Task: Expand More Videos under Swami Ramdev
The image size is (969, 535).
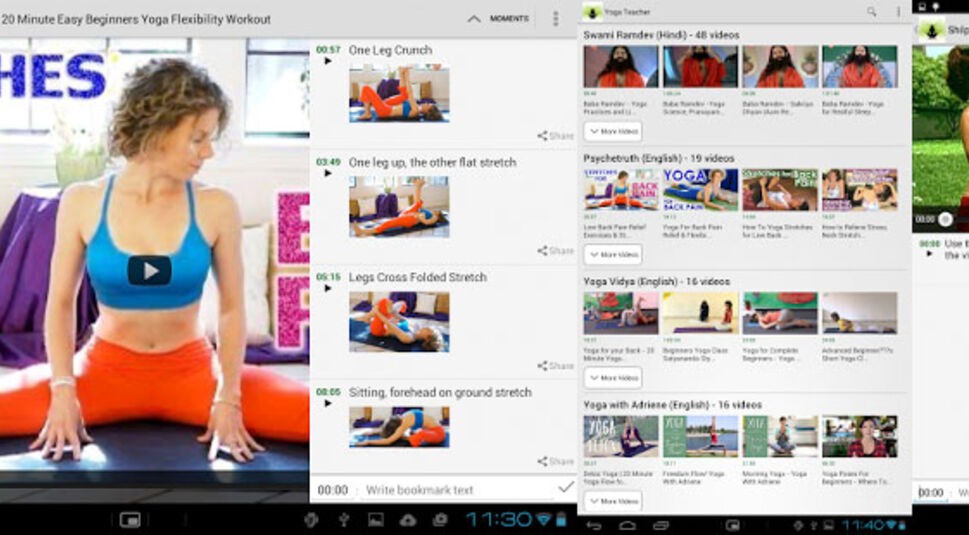Action: click(613, 131)
